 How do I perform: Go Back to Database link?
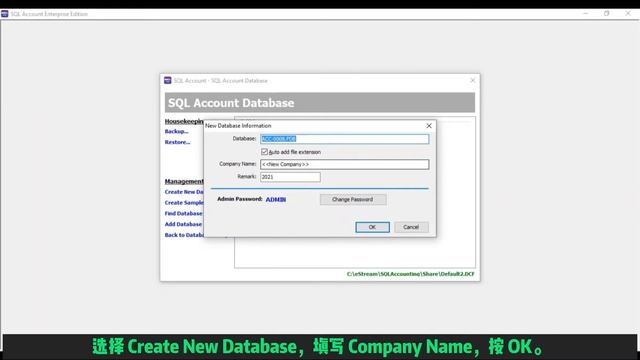[x=184, y=235]
